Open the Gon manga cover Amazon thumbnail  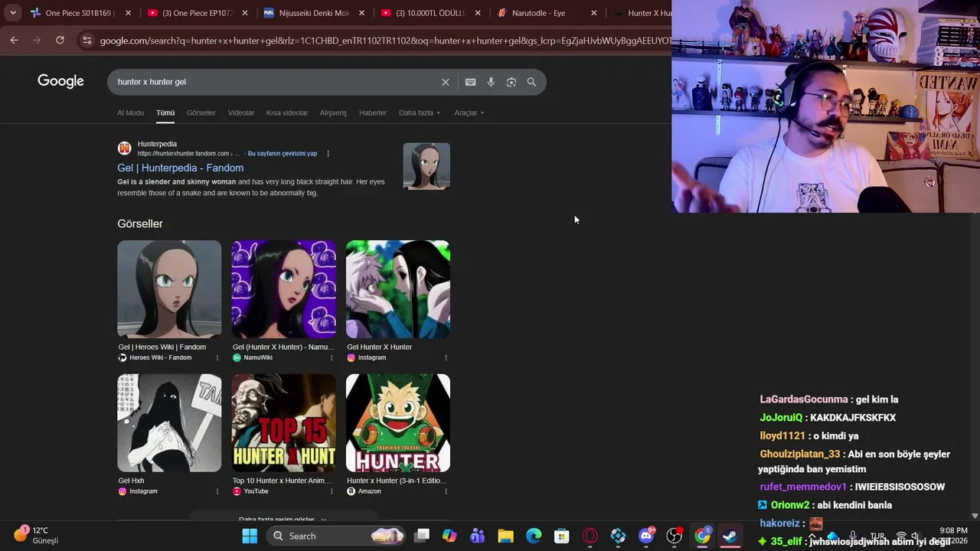(398, 422)
